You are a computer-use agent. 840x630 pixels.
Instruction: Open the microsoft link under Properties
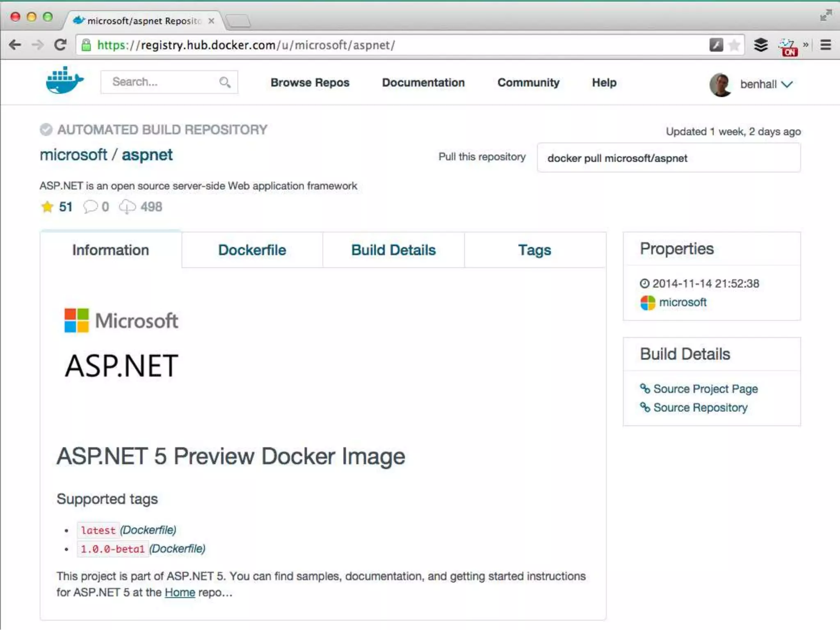pos(682,302)
